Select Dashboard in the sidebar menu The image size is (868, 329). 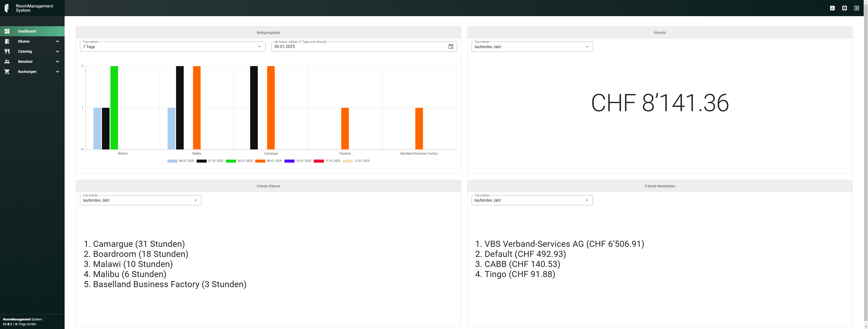pyautogui.click(x=27, y=31)
